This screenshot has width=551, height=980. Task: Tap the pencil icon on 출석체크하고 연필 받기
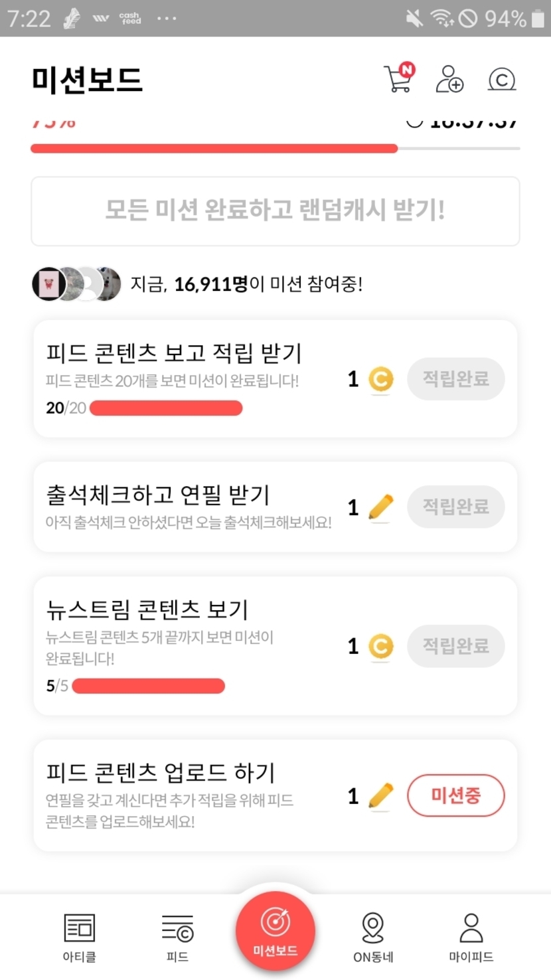(380, 508)
